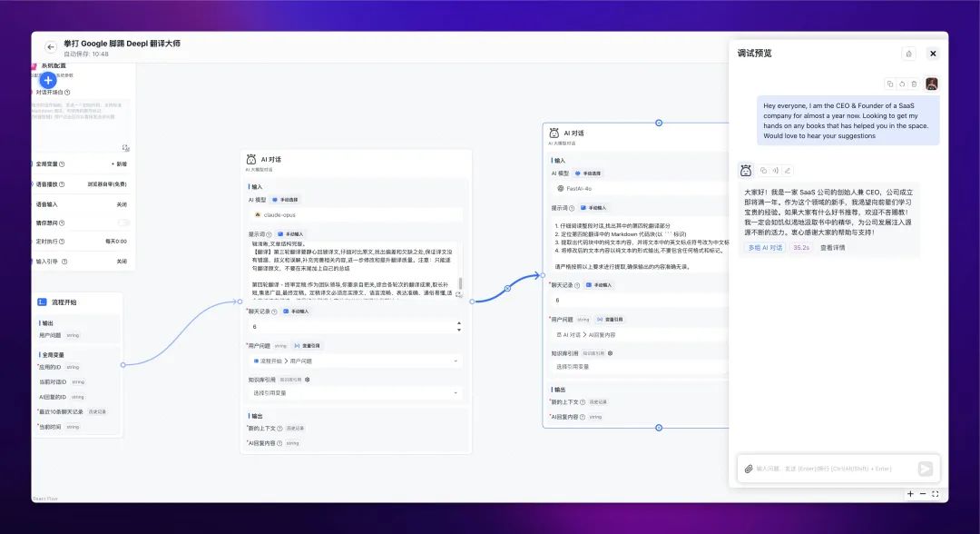
Task: Click the 多组 AI 对话 tag
Action: click(x=765, y=248)
